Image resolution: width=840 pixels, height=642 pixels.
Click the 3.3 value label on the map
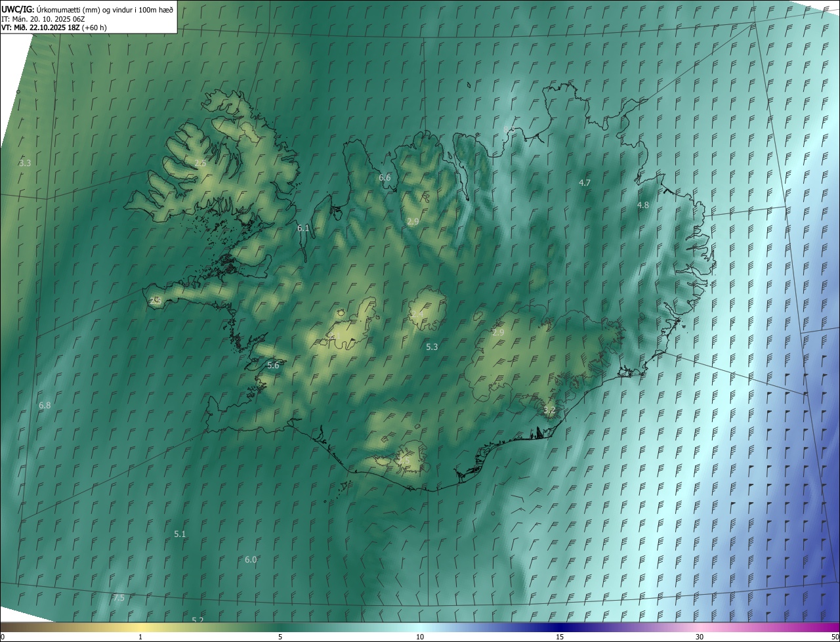[x=25, y=163]
